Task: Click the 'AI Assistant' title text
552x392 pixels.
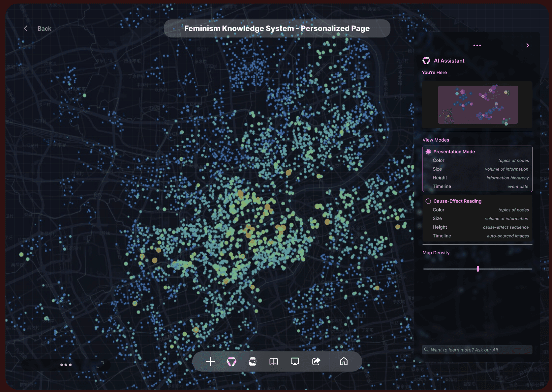Action: tap(449, 61)
